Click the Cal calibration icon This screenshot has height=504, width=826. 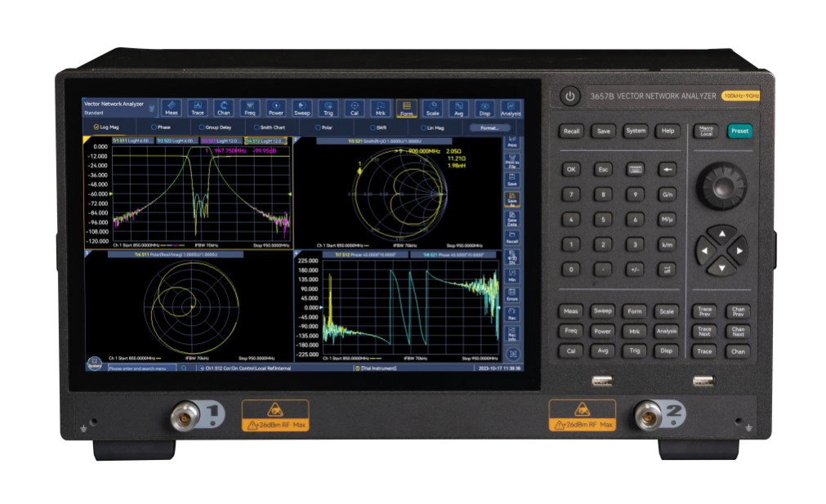(354, 108)
